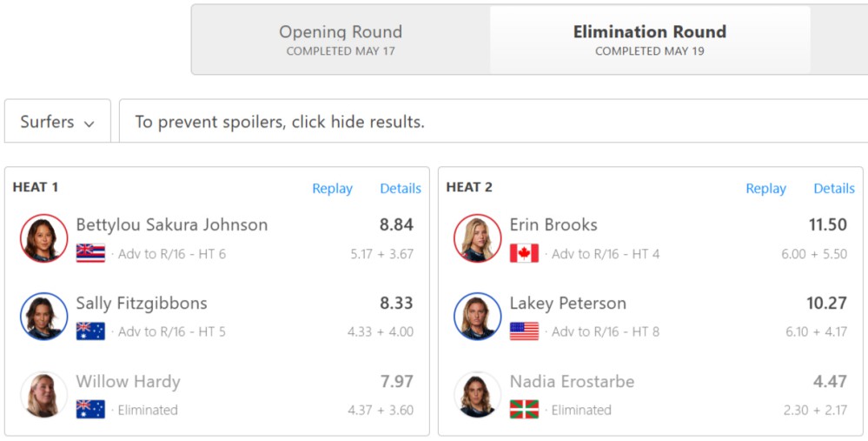Click the Hawaii flag under Bettylou
The width and height of the screenshot is (868, 441).
90,254
